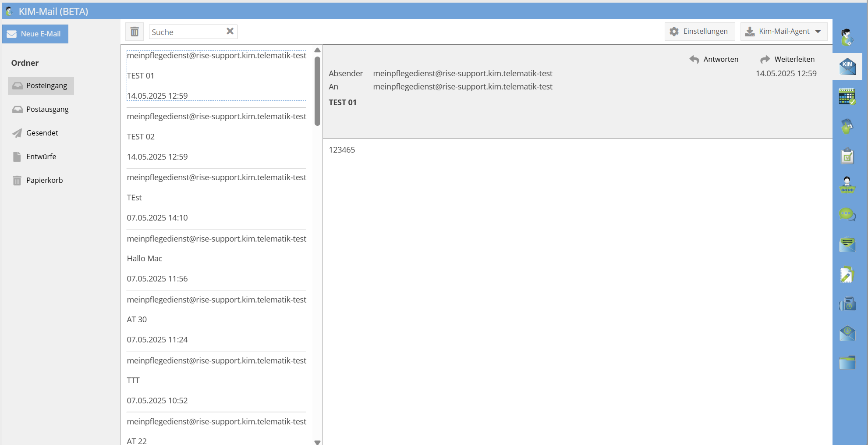
Task: Open the green chat bubbles icon
Action: tap(847, 215)
